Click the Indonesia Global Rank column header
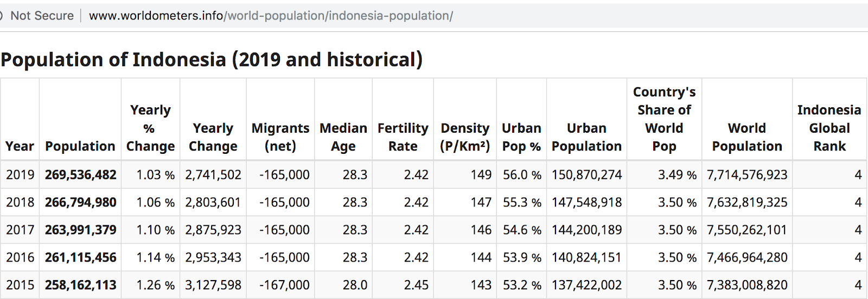The height and width of the screenshot is (299, 868). pyautogui.click(x=829, y=128)
